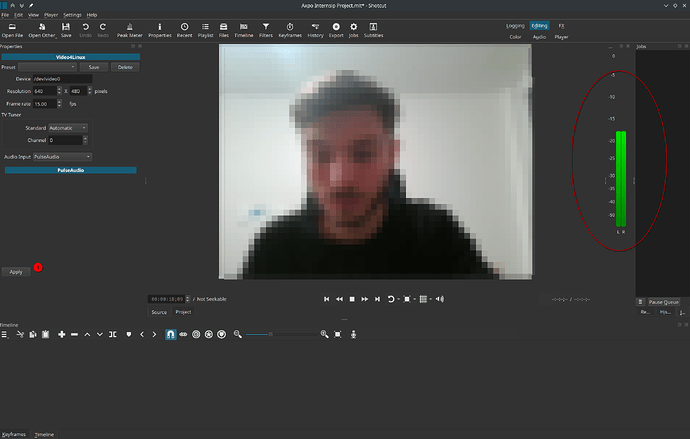The height and width of the screenshot is (439, 690).
Task: Open the History panel icon
Action: 314,29
